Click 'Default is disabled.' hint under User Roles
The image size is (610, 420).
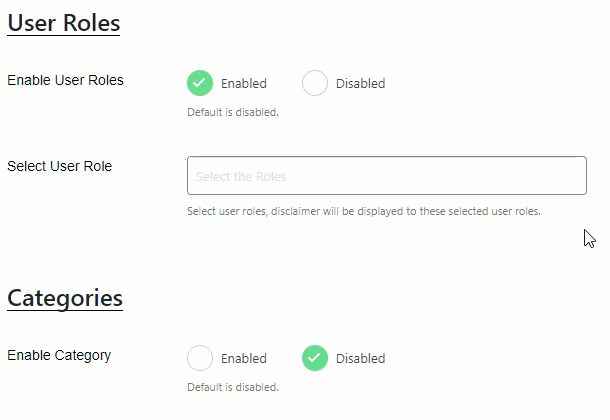(x=233, y=112)
